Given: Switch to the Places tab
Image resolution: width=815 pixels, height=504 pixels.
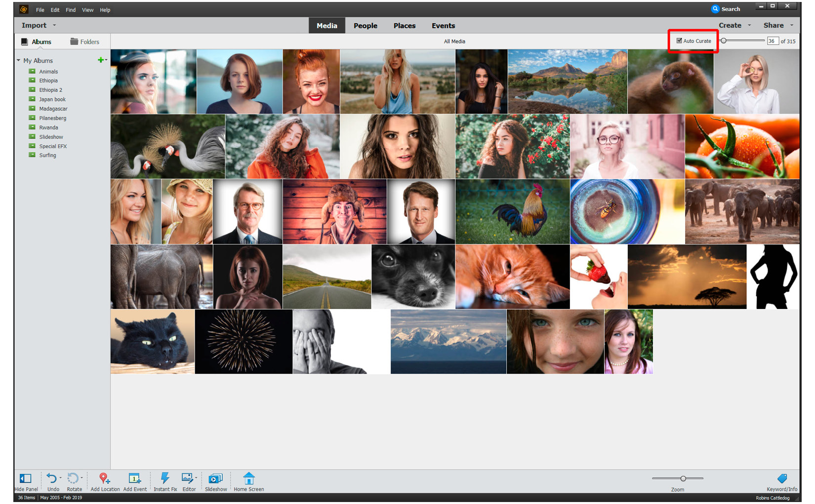Looking at the screenshot, I should 405,26.
